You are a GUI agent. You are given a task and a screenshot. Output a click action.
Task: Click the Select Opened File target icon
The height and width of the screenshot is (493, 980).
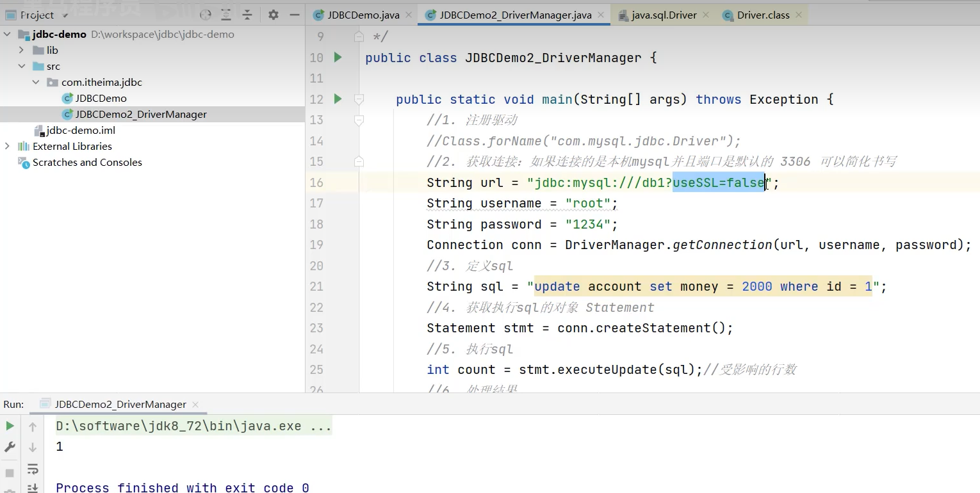[x=205, y=15]
